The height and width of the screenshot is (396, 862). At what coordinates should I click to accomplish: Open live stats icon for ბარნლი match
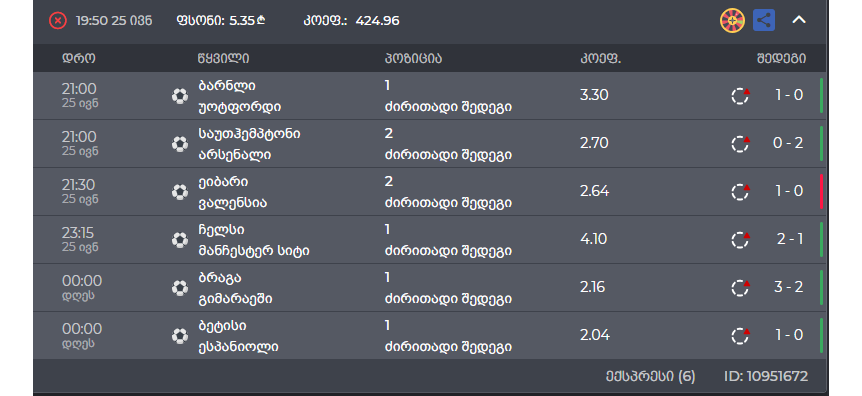tap(740, 96)
